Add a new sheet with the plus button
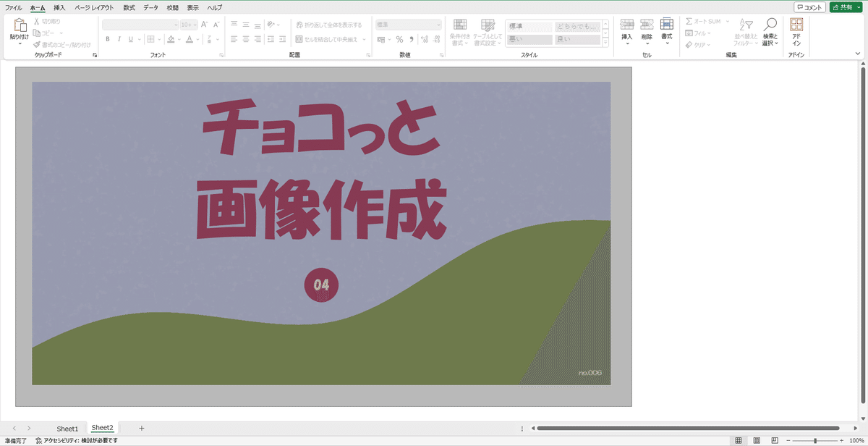The width and height of the screenshot is (868, 446). pyautogui.click(x=142, y=429)
